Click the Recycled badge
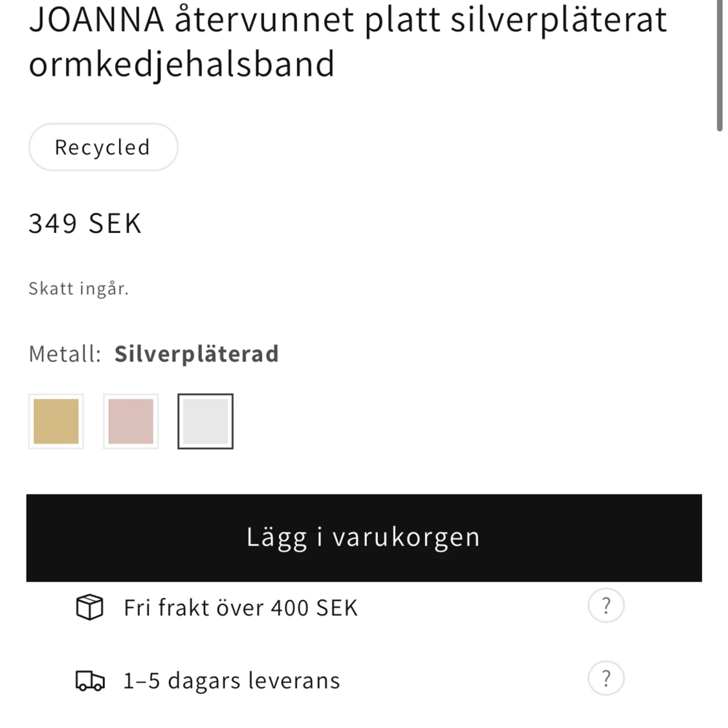This screenshot has width=728, height=728. click(x=103, y=148)
